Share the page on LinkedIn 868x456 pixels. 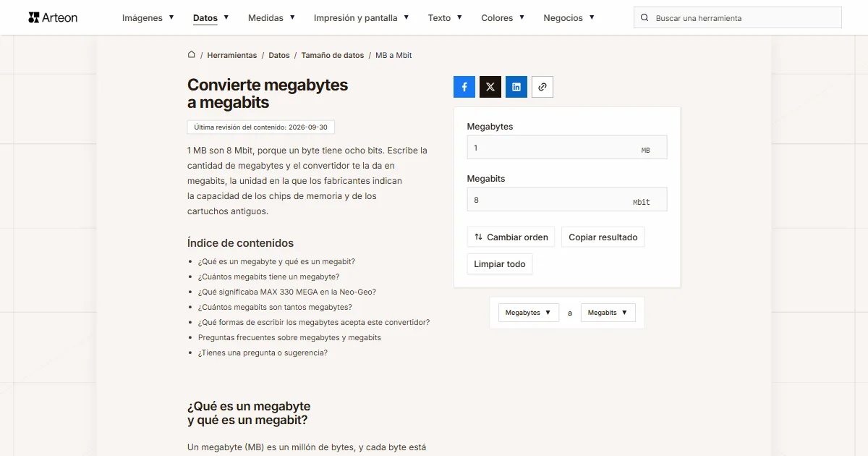pos(516,87)
